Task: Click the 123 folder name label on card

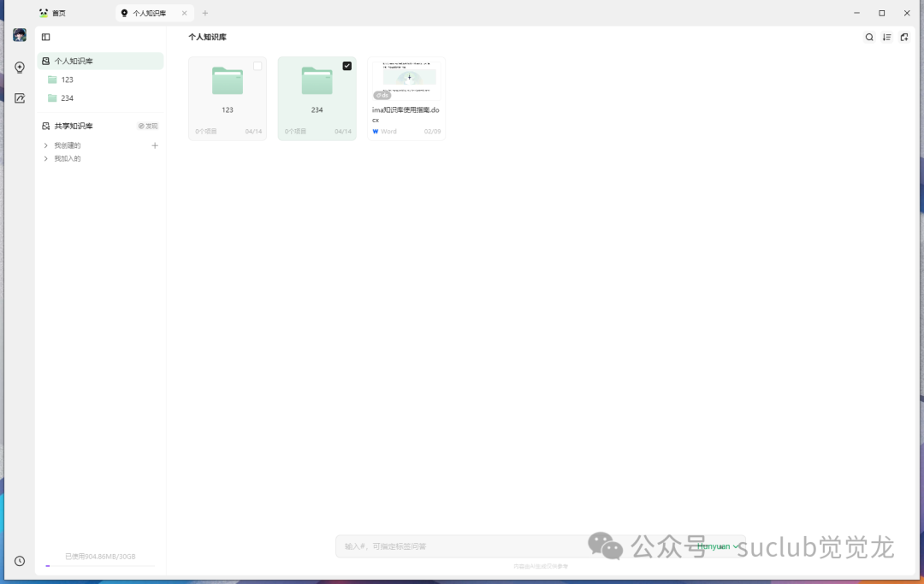Action: [x=228, y=110]
